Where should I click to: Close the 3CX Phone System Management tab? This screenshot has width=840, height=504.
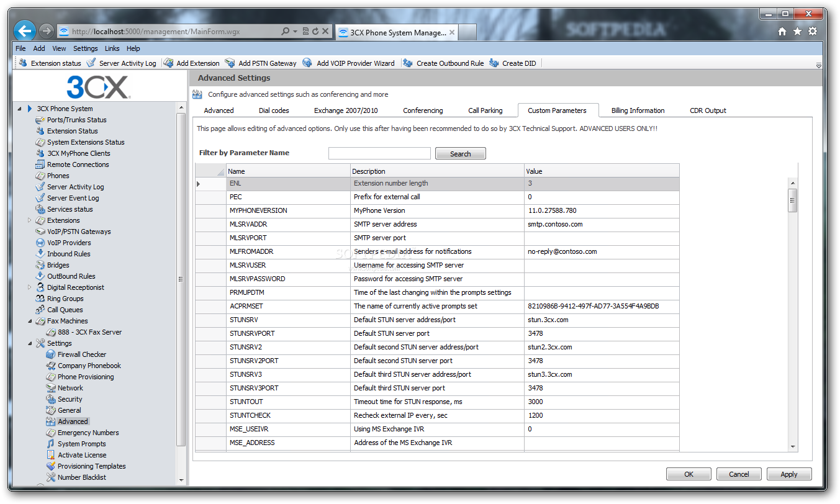[451, 32]
